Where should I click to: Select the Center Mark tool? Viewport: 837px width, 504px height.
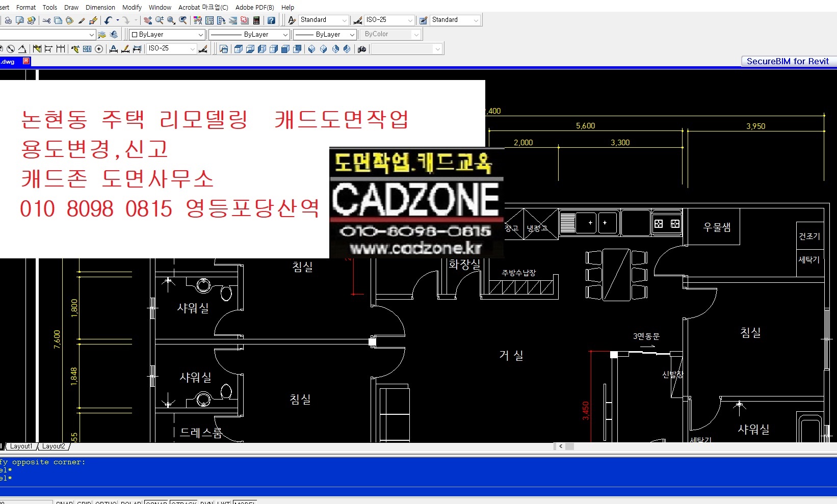coord(99,49)
